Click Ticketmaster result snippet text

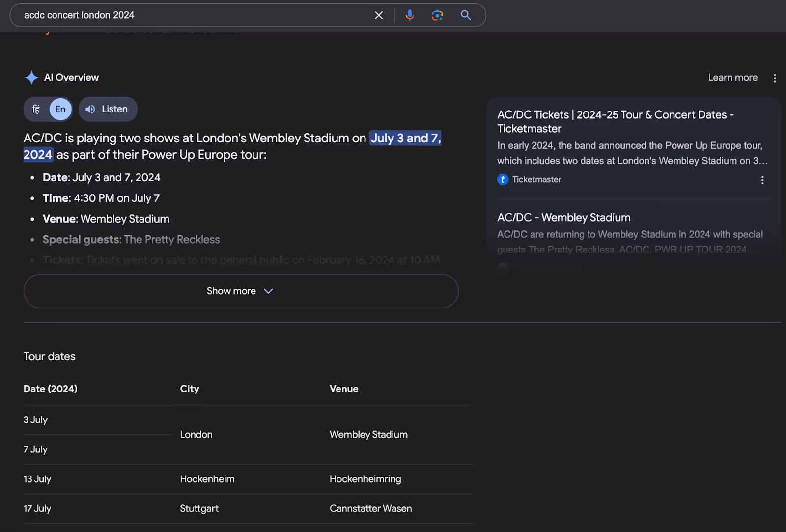click(632, 153)
